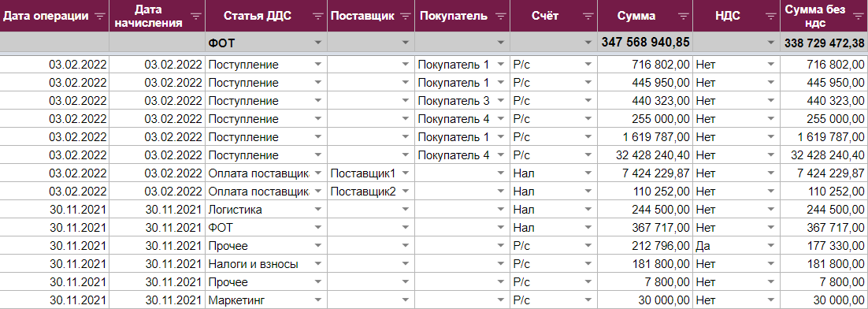868x309 pixels.
Task: Open filter icon on Сумма без ндс header
Action: tap(859, 16)
